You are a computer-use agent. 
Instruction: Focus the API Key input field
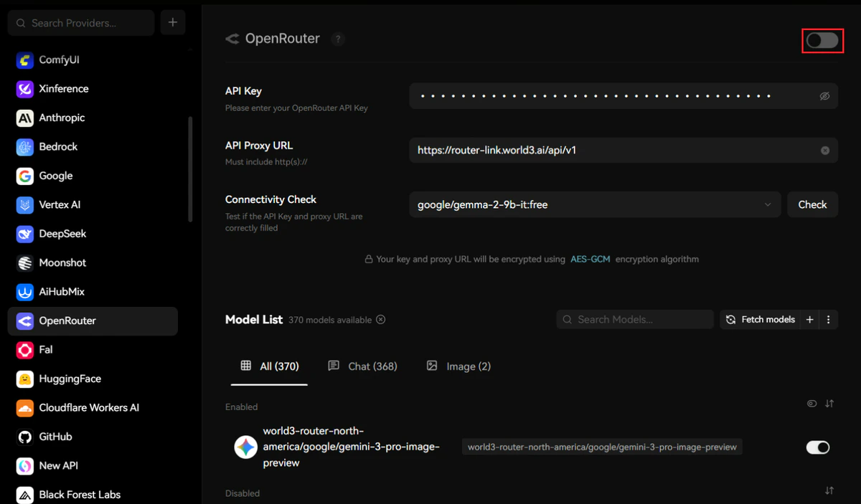tap(624, 96)
